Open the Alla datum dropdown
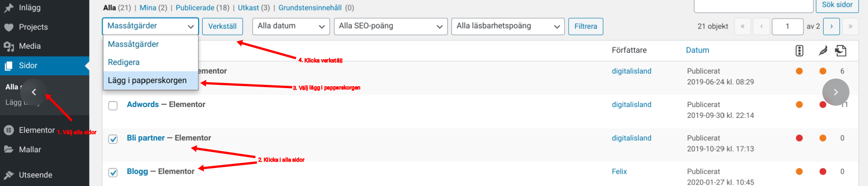The width and height of the screenshot is (868, 186). (291, 26)
